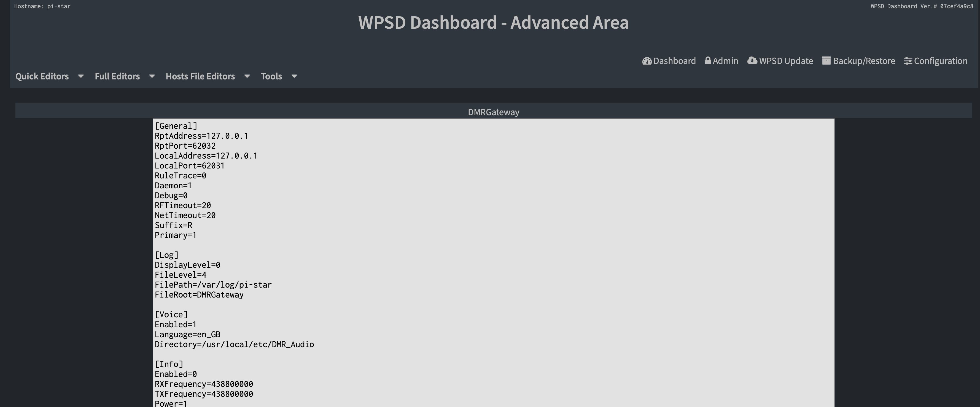Click the LocalAddress=127.0.0.1 line

click(x=206, y=156)
